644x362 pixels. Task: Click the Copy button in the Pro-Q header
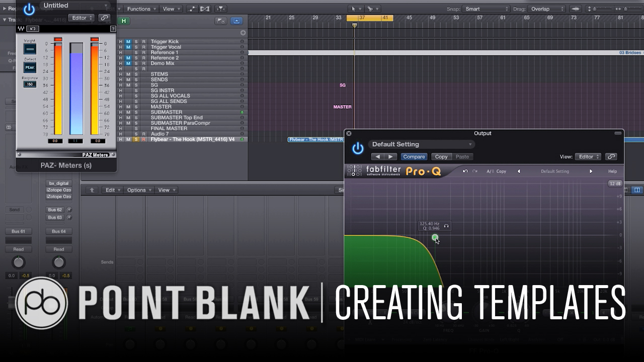(441, 157)
